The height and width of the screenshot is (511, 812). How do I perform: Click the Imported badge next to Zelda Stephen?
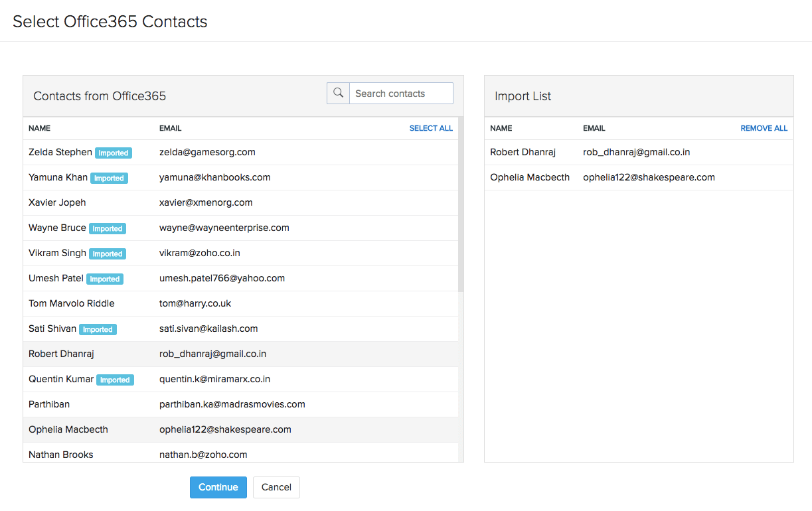pos(114,153)
